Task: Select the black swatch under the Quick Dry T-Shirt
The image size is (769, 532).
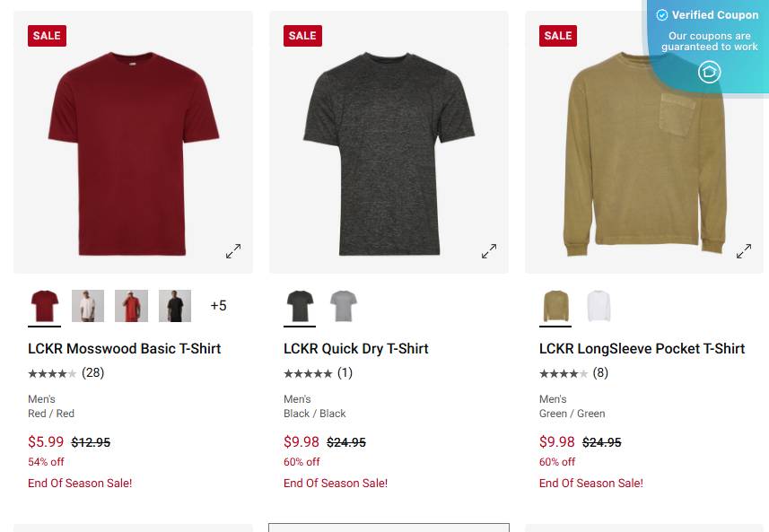Action: (300, 305)
